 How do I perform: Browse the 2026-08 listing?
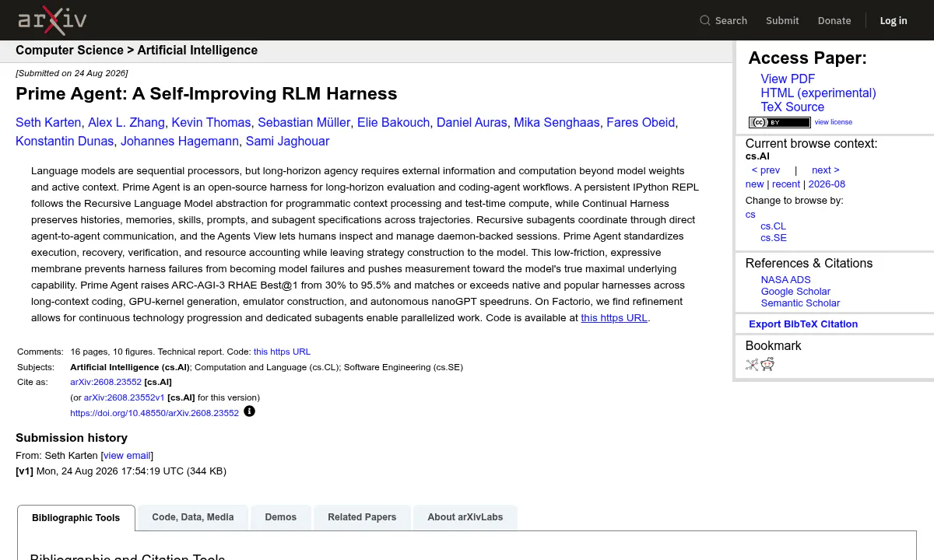827,184
